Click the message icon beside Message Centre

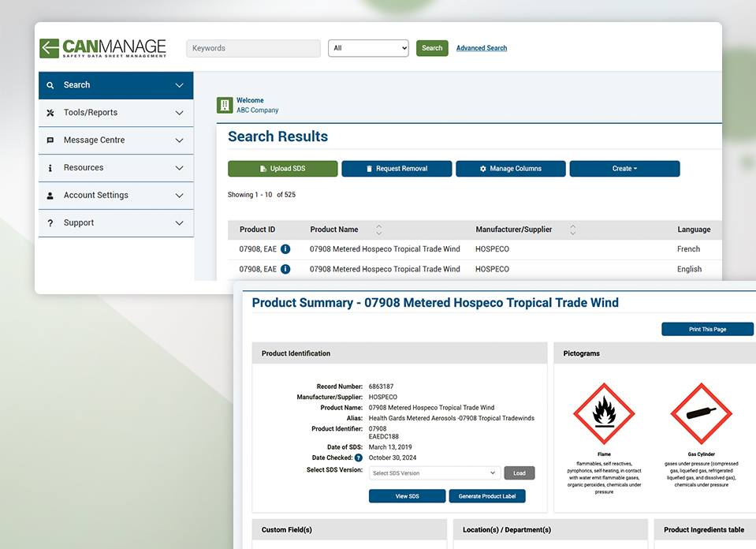click(50, 140)
